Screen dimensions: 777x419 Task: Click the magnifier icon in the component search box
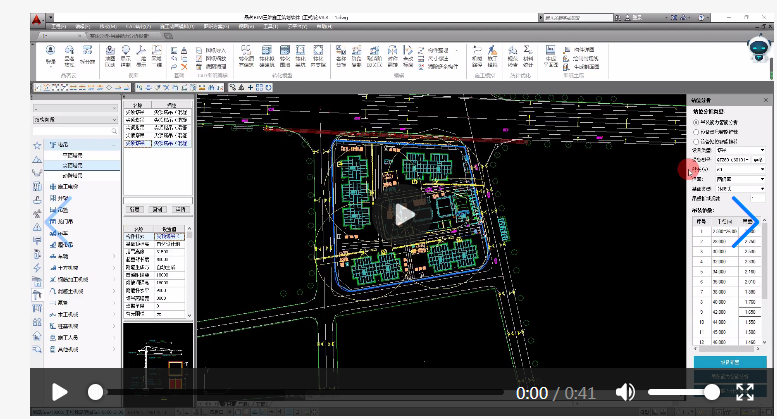click(x=114, y=131)
